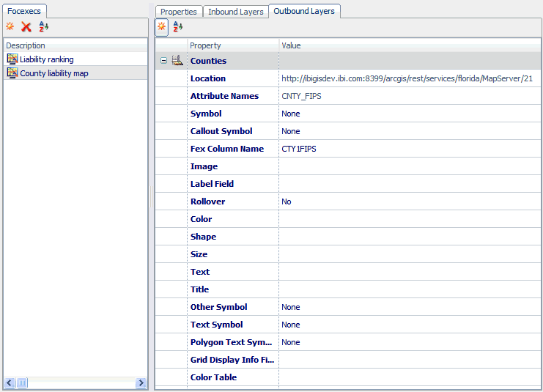
Task: Click the Polygon Text Symbol value None
Action: click(x=290, y=342)
